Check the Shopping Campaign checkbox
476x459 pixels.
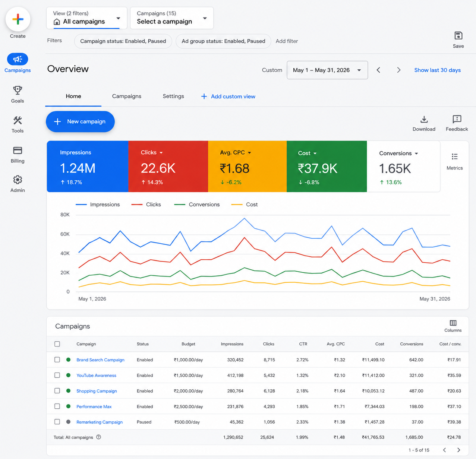(57, 391)
